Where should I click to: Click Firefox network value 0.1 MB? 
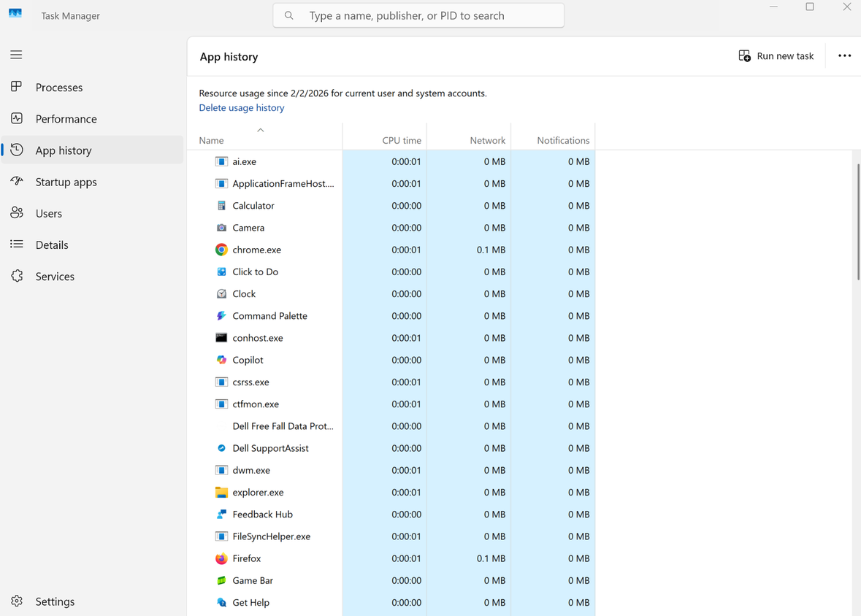click(x=491, y=558)
